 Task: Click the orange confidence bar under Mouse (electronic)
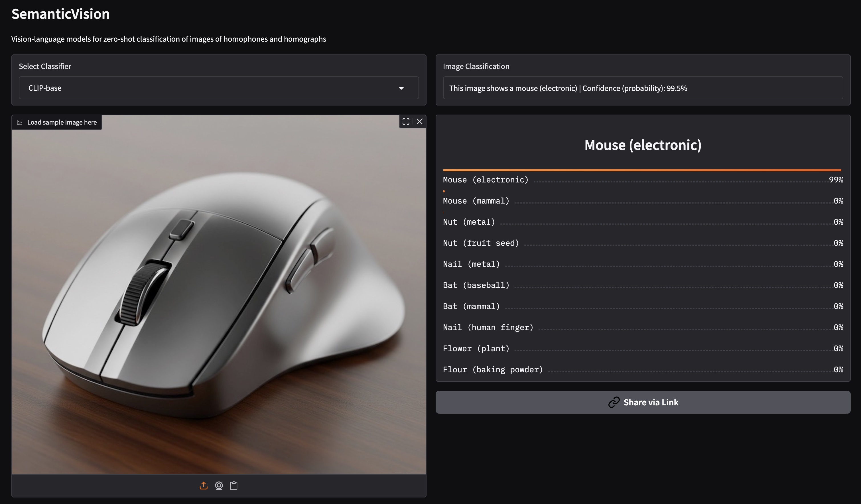[x=642, y=170]
